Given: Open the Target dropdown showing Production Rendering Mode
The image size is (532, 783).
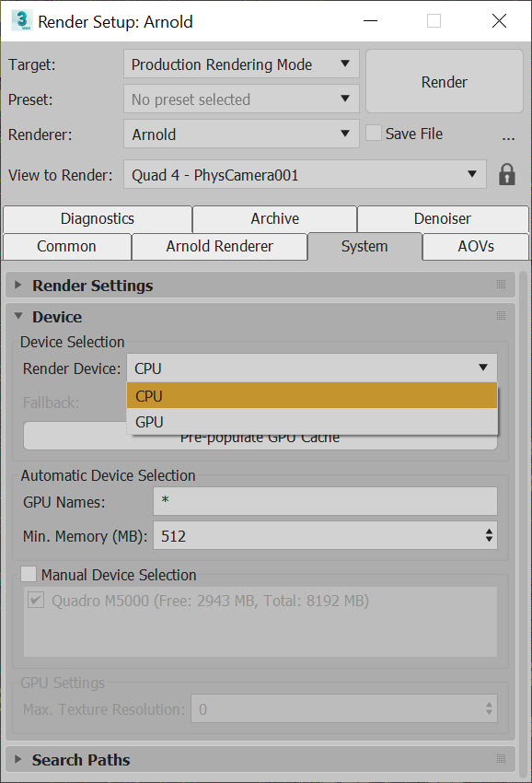Looking at the screenshot, I should pyautogui.click(x=241, y=64).
